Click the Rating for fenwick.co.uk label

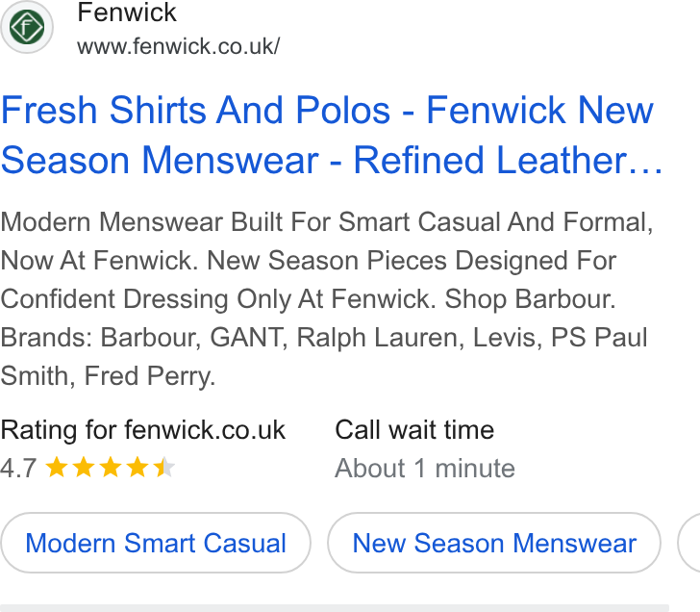143,430
